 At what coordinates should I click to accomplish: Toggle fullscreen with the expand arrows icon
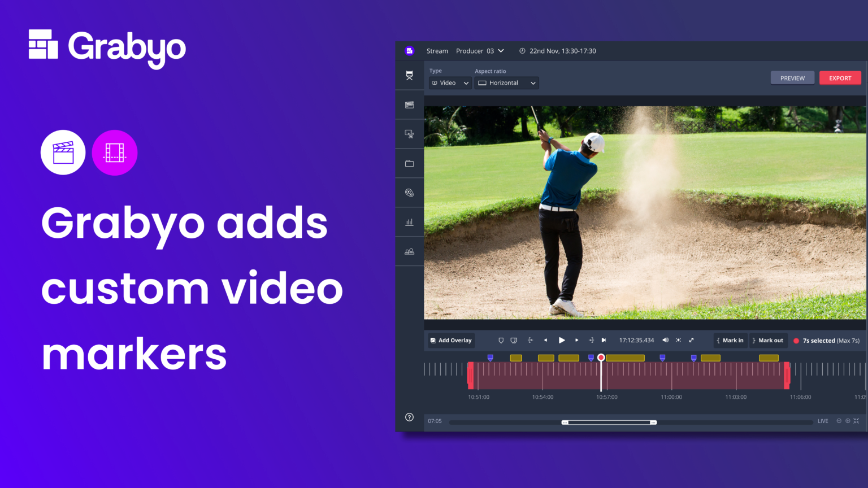[691, 340]
